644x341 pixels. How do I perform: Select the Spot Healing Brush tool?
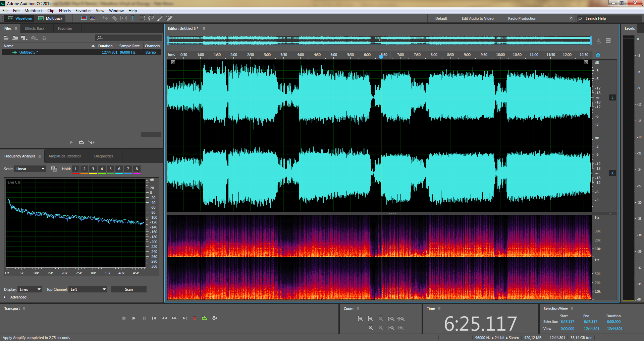coord(169,18)
